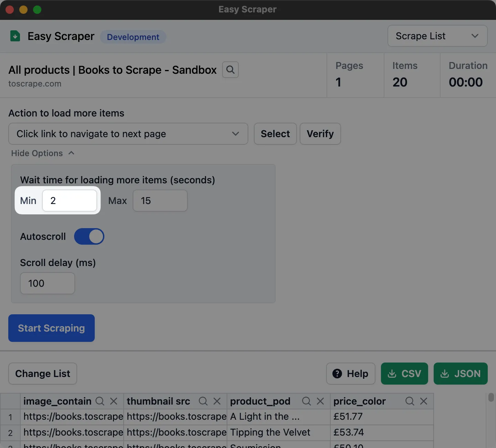This screenshot has height=448, width=496.
Task: Toggle the Autoscroll switch off
Action: 89,236
